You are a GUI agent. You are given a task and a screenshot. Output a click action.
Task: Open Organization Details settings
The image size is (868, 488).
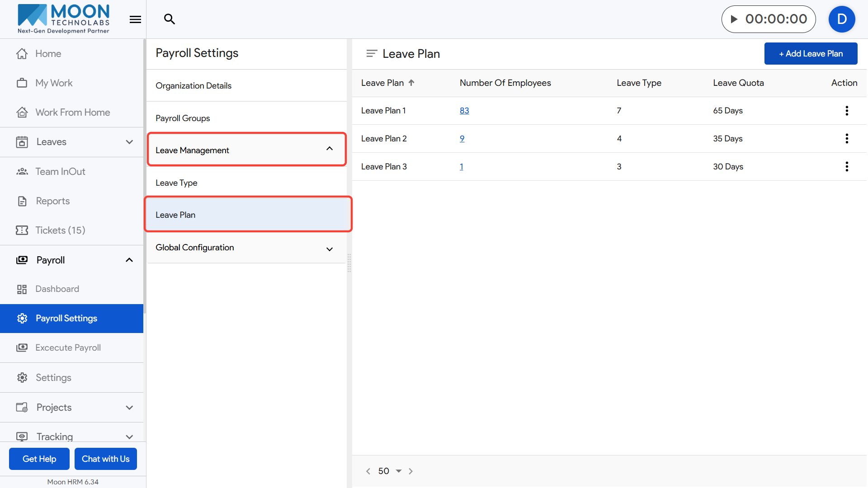coord(193,86)
